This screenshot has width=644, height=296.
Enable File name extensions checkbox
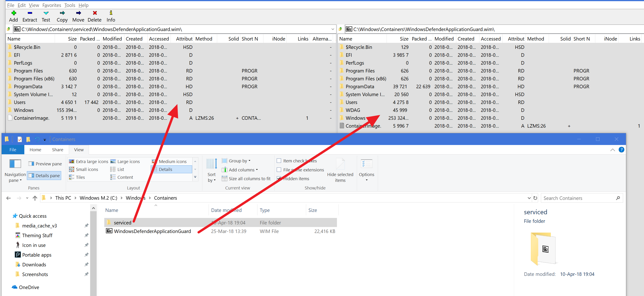click(279, 170)
